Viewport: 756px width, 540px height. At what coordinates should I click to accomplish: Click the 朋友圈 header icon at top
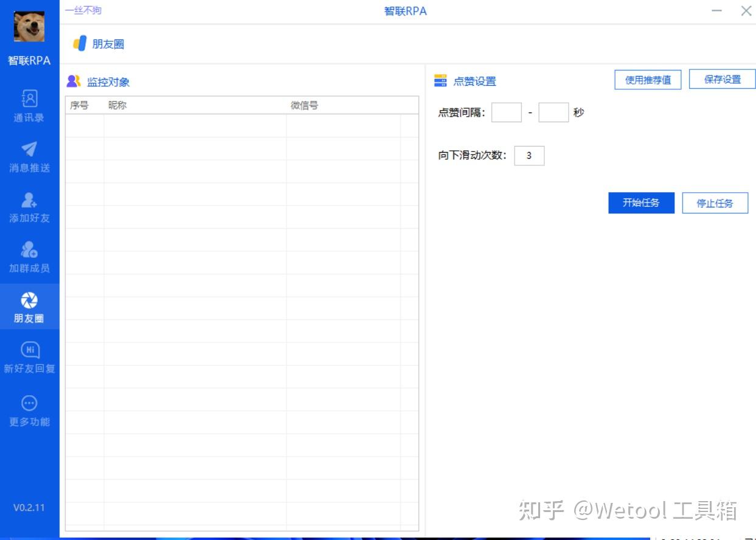[78, 43]
